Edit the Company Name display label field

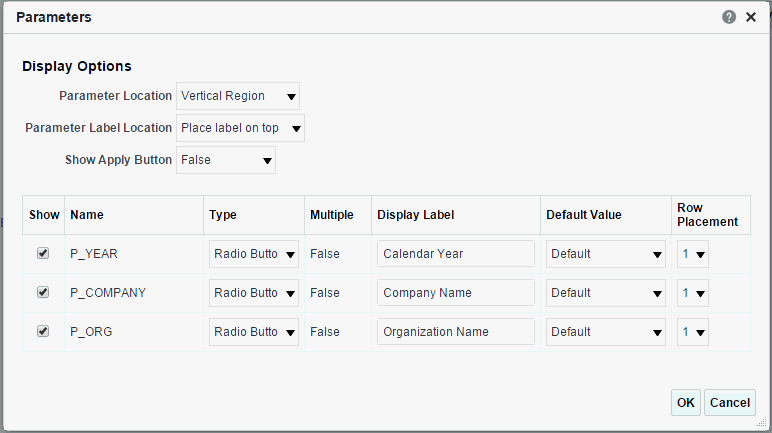(x=456, y=293)
